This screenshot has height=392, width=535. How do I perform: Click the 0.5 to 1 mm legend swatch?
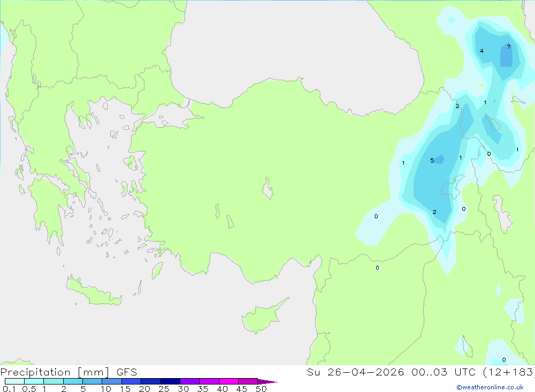(34, 381)
